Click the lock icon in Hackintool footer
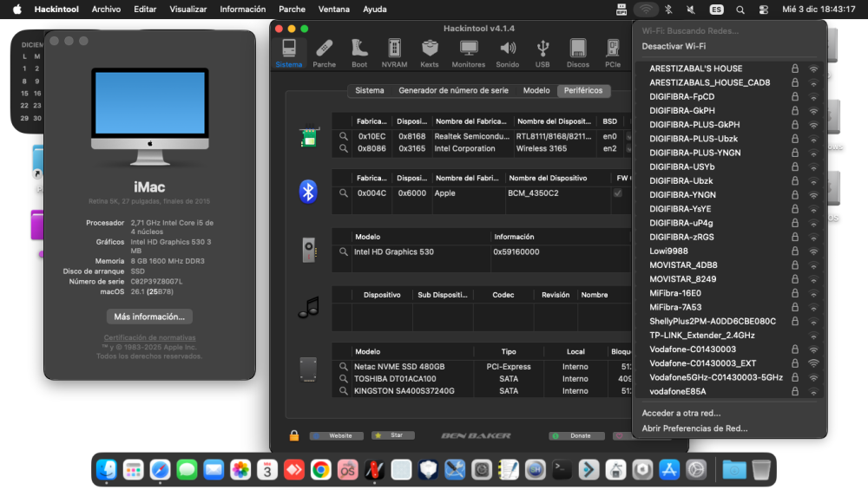This screenshot has width=868, height=490. tap(294, 436)
